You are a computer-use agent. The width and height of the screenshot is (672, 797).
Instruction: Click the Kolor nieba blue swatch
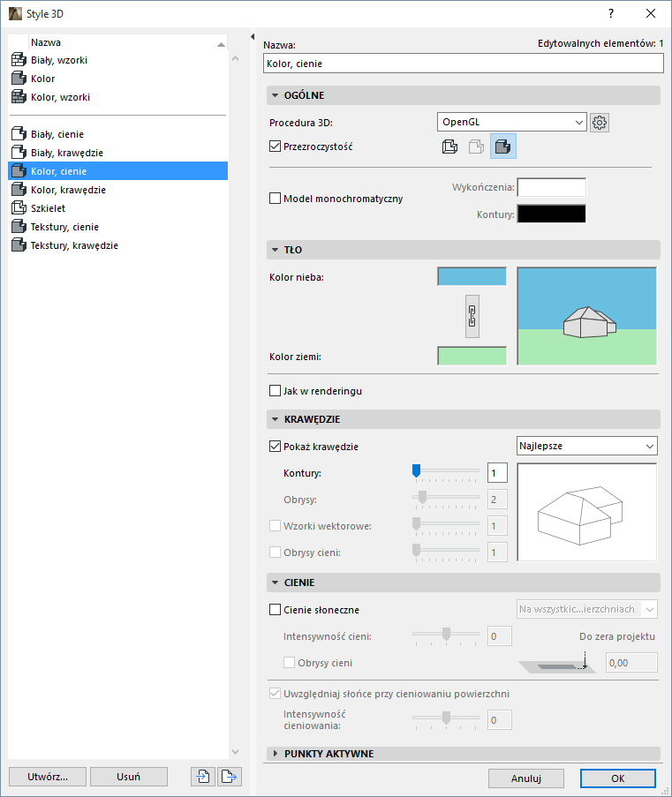(472, 276)
